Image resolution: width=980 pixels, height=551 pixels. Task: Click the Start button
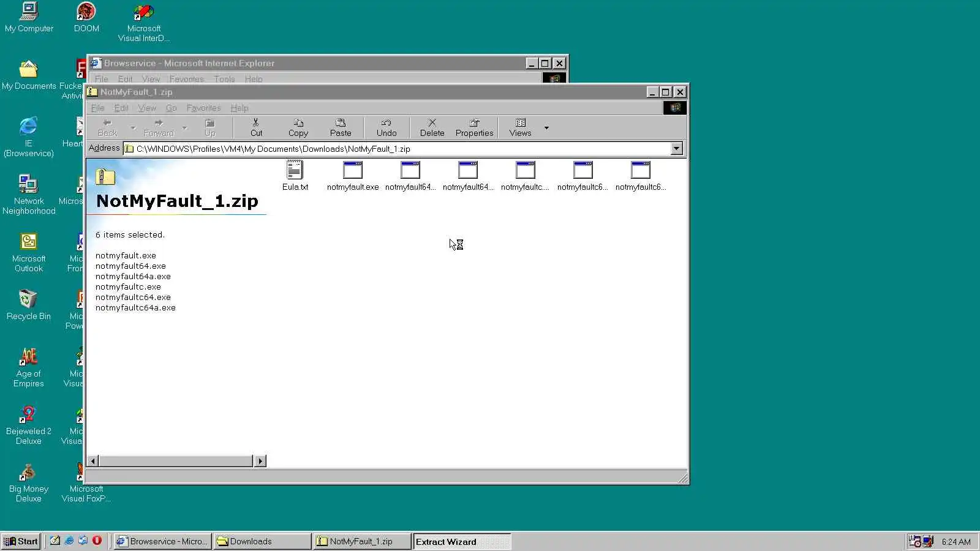click(x=21, y=541)
